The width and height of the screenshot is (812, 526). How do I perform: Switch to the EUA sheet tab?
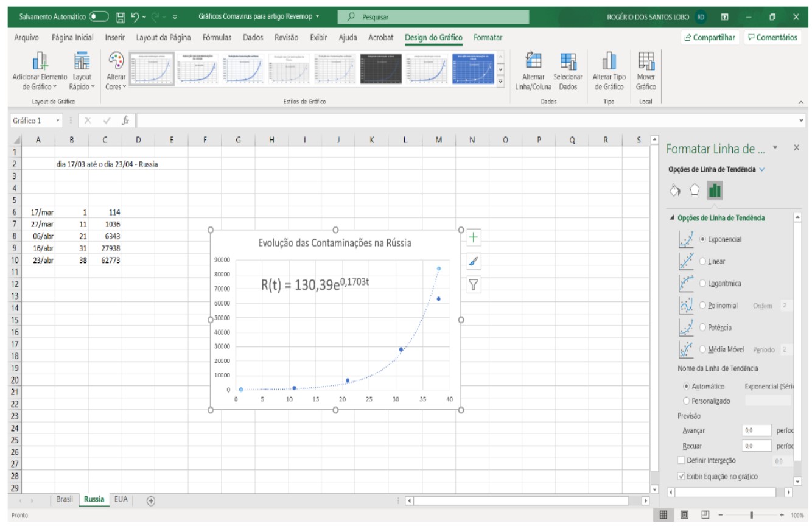coord(121,499)
